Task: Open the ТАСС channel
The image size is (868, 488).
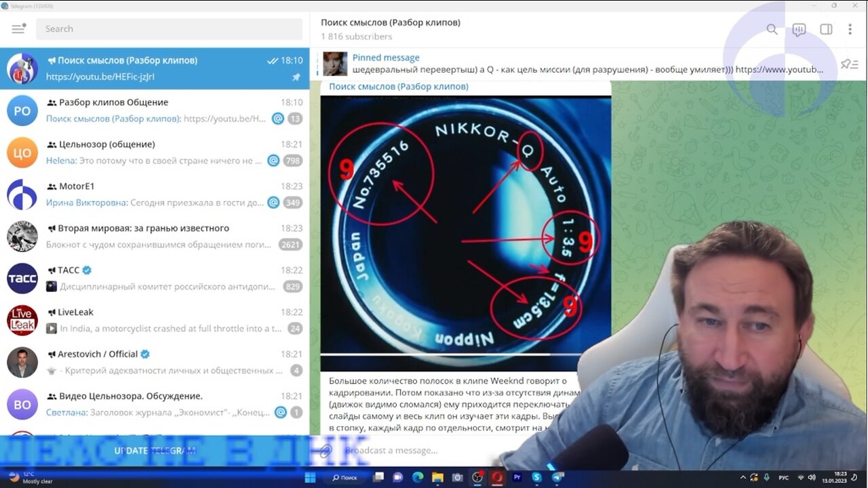Action: coord(155,279)
